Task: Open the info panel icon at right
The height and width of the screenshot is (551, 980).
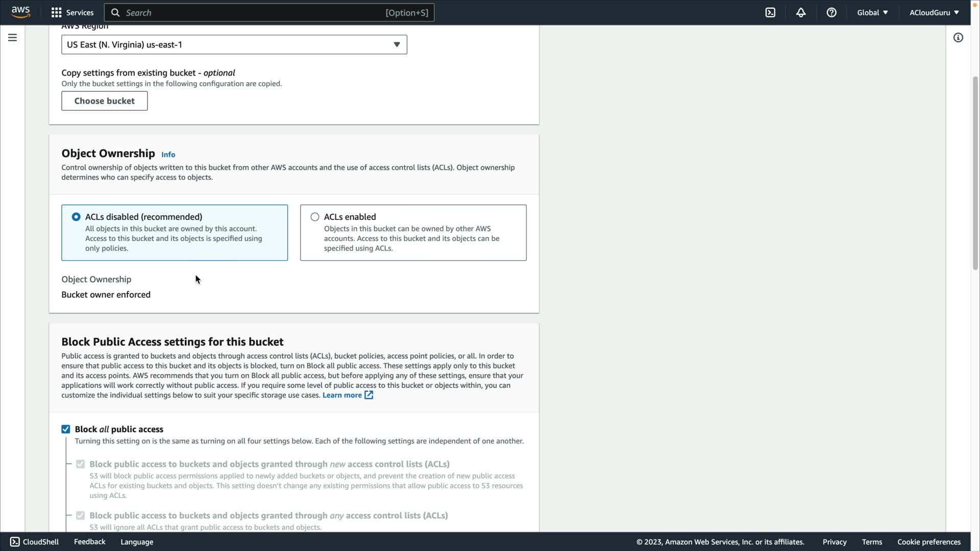Action: 958,38
